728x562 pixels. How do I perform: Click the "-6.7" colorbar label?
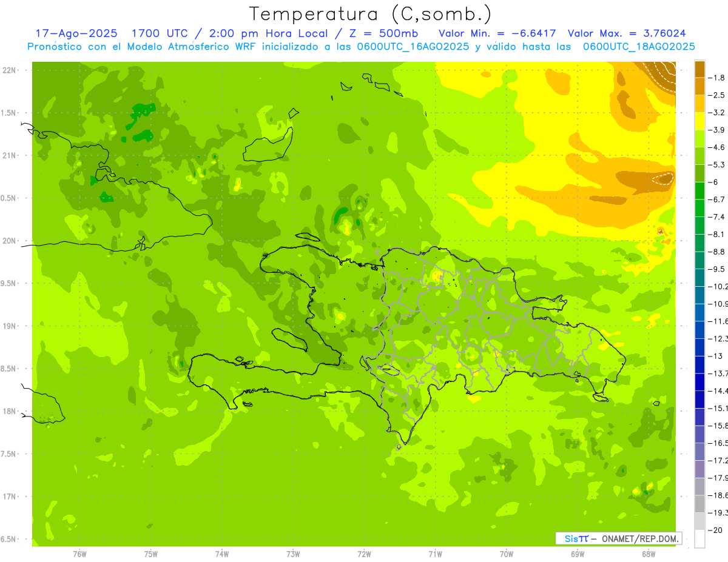coord(718,199)
